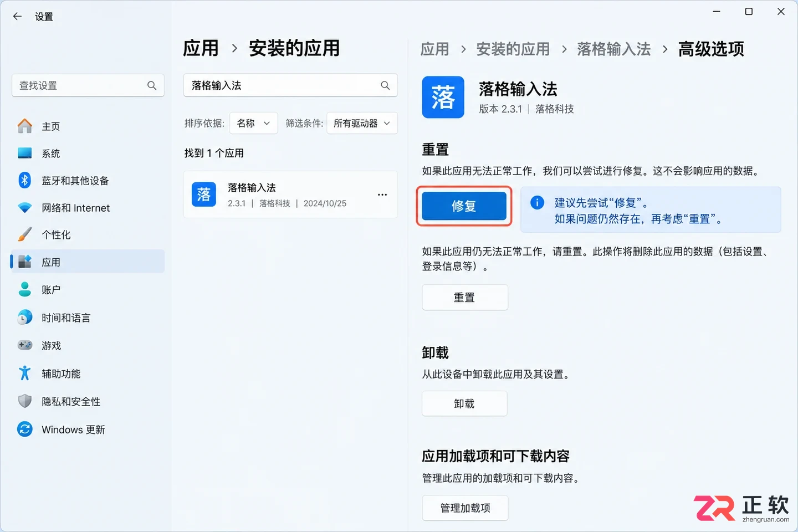Image resolution: width=798 pixels, height=532 pixels.
Task: Click the 落 app icon in the results list
Action: 204,195
